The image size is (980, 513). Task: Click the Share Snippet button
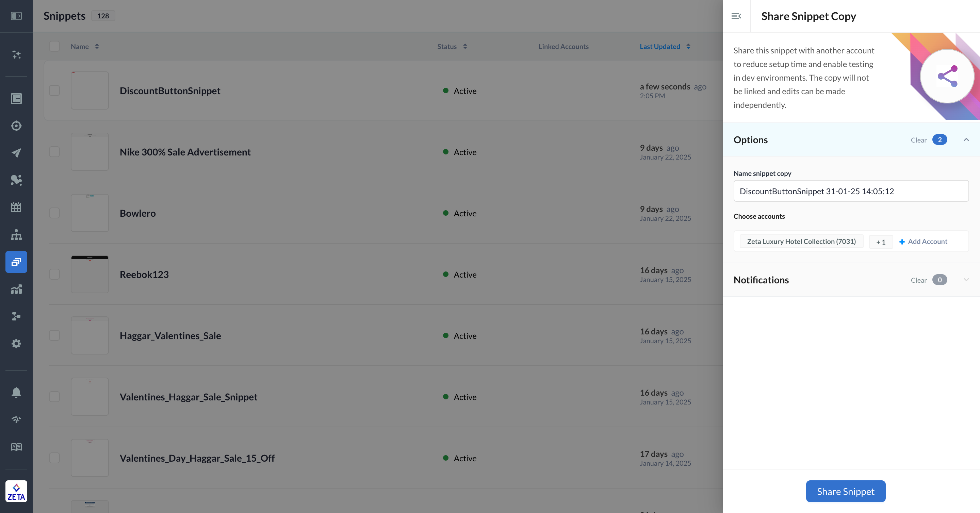click(845, 491)
